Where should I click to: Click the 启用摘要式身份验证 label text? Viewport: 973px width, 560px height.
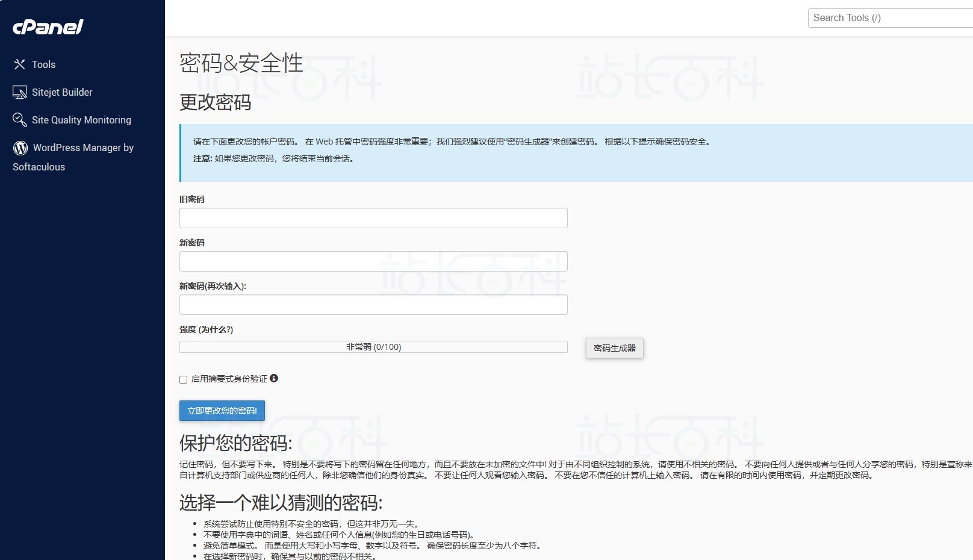pyautogui.click(x=229, y=379)
